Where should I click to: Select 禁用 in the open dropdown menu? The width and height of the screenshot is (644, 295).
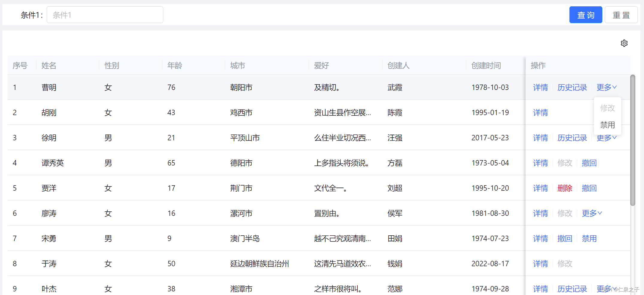(607, 125)
